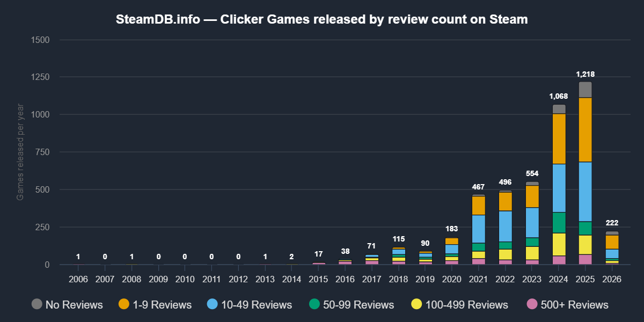Select the 100-499 Reviews legend label
Viewport: 644px width, 322px height.
466,305
